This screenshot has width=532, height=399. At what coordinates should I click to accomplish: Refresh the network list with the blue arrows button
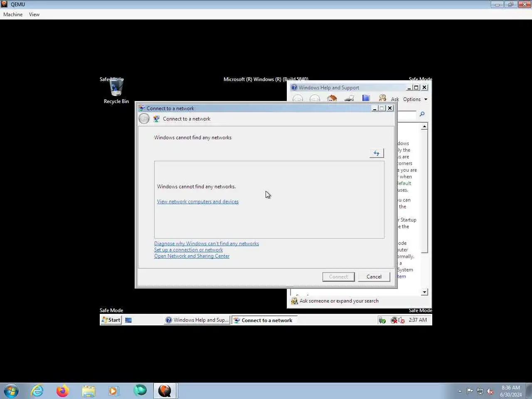tap(377, 153)
